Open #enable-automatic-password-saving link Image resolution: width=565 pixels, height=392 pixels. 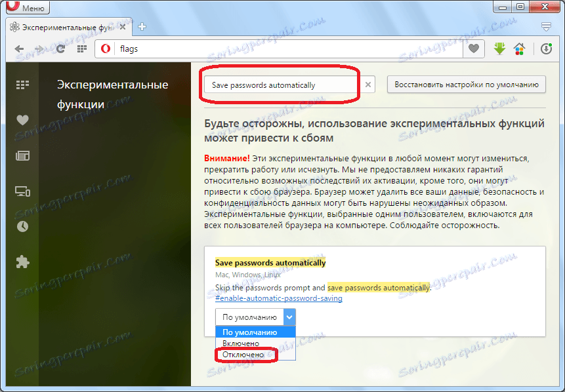pyautogui.click(x=278, y=298)
